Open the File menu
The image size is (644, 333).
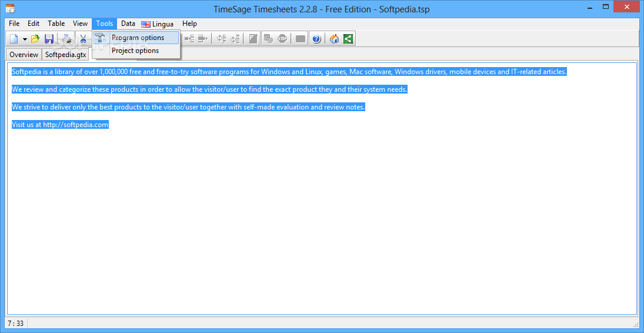(14, 24)
